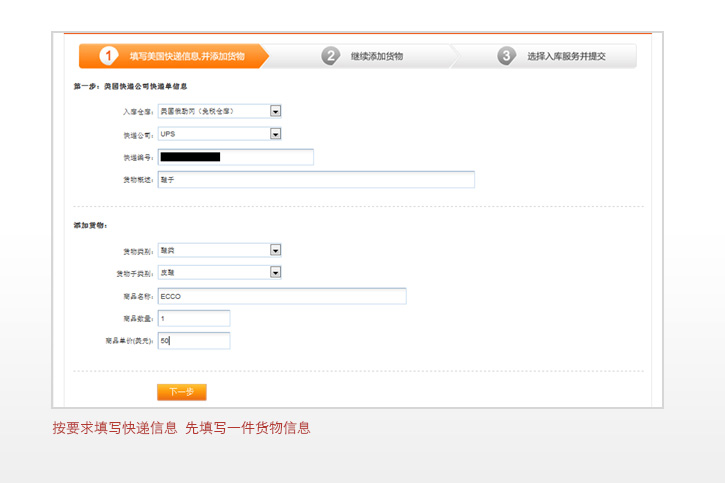Click the step 3 number circle icon
The width and height of the screenshot is (725, 483).
(x=507, y=56)
